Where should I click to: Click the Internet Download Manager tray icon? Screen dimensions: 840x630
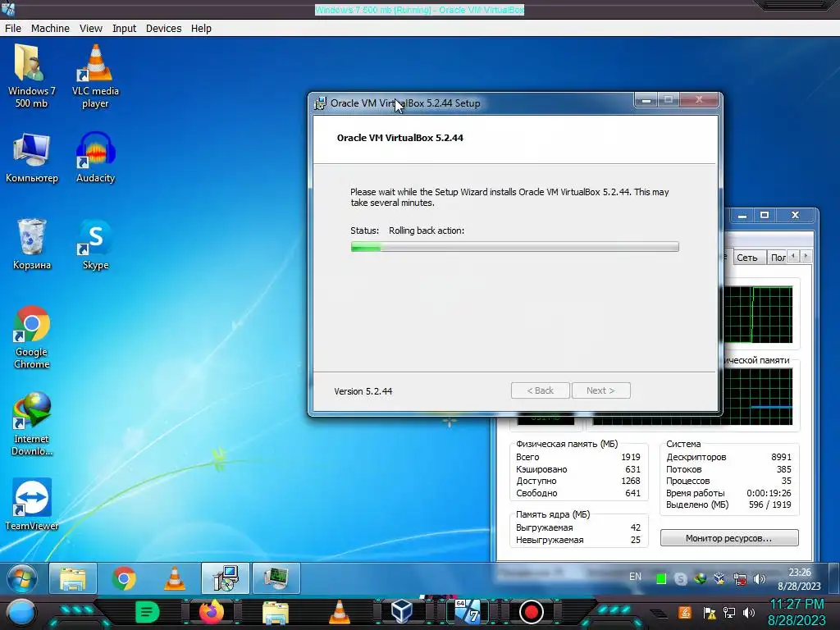(701, 578)
